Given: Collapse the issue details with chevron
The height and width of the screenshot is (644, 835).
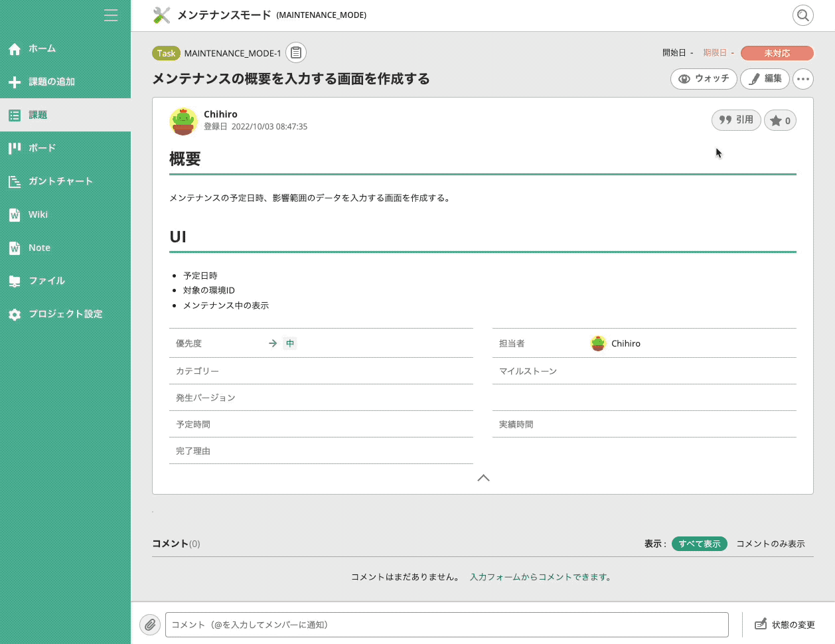Looking at the screenshot, I should (x=483, y=478).
